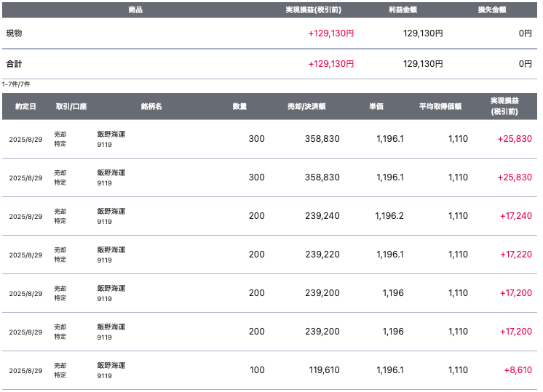
Task: Sort by the 数量 column header
Action: point(239,107)
